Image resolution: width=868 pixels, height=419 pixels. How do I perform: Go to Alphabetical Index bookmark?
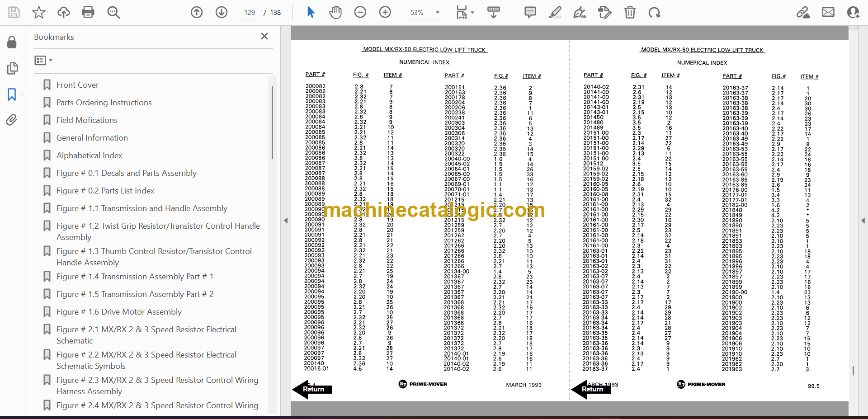tap(89, 155)
